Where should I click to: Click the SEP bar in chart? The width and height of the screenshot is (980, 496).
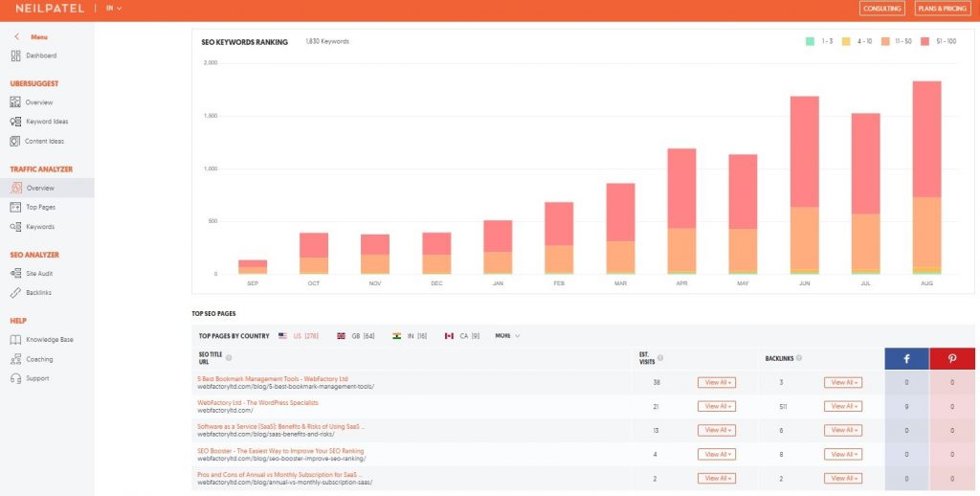coord(253,267)
